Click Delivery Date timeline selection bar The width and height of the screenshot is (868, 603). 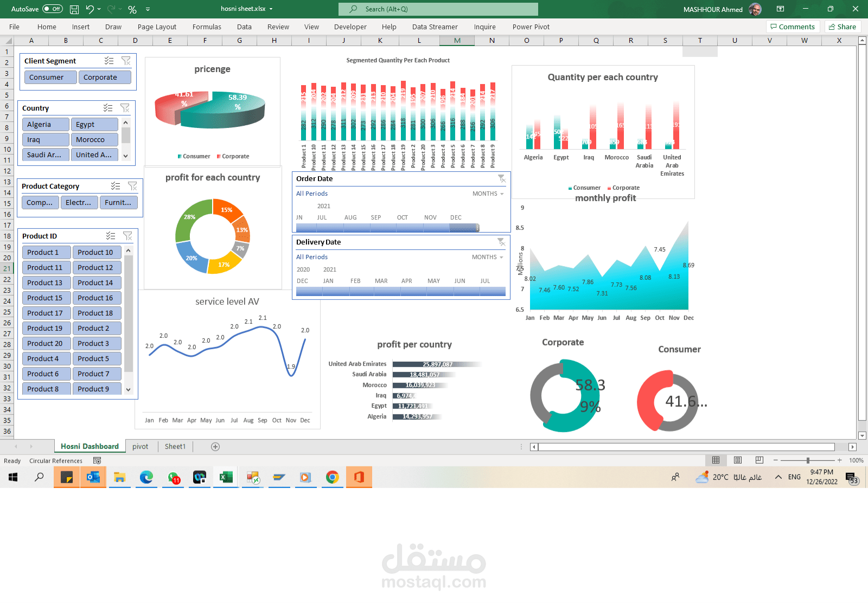pos(401,292)
